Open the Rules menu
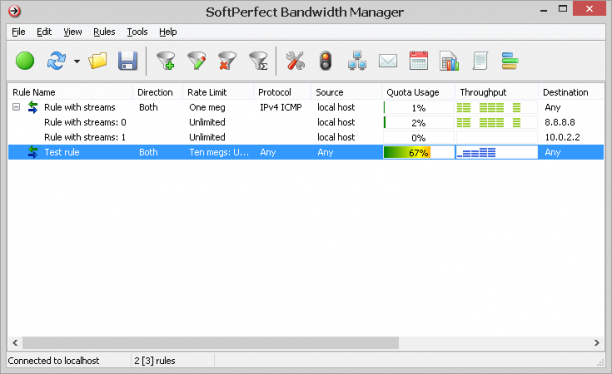Viewport: 612px width, 374px height. [x=104, y=32]
